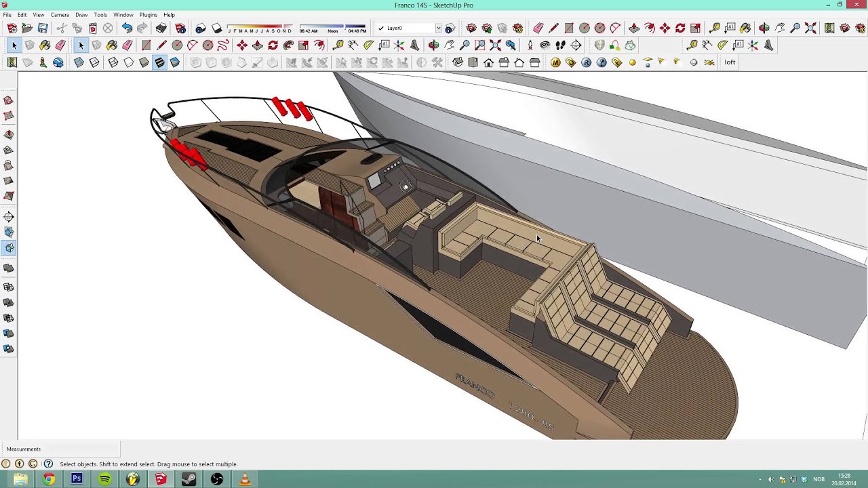
Task: Open the Tools menu
Action: tap(100, 15)
